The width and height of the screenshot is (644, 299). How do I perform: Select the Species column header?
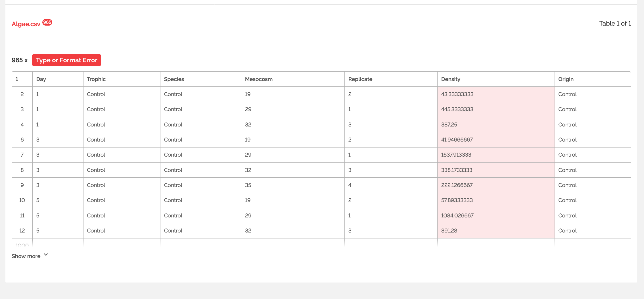(x=201, y=79)
